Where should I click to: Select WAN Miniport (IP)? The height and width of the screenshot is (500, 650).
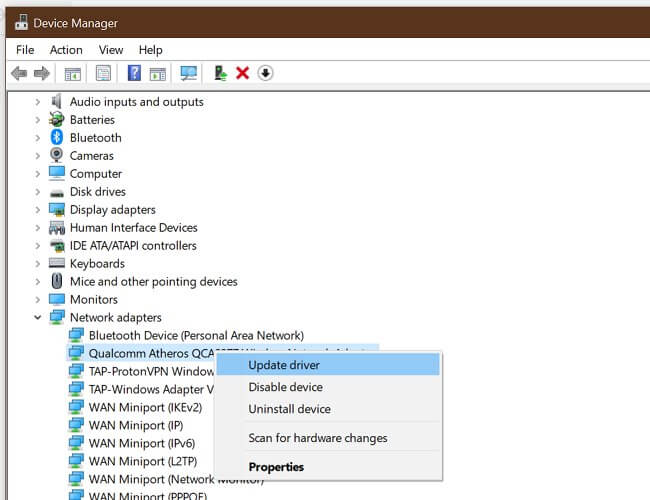tap(136, 425)
